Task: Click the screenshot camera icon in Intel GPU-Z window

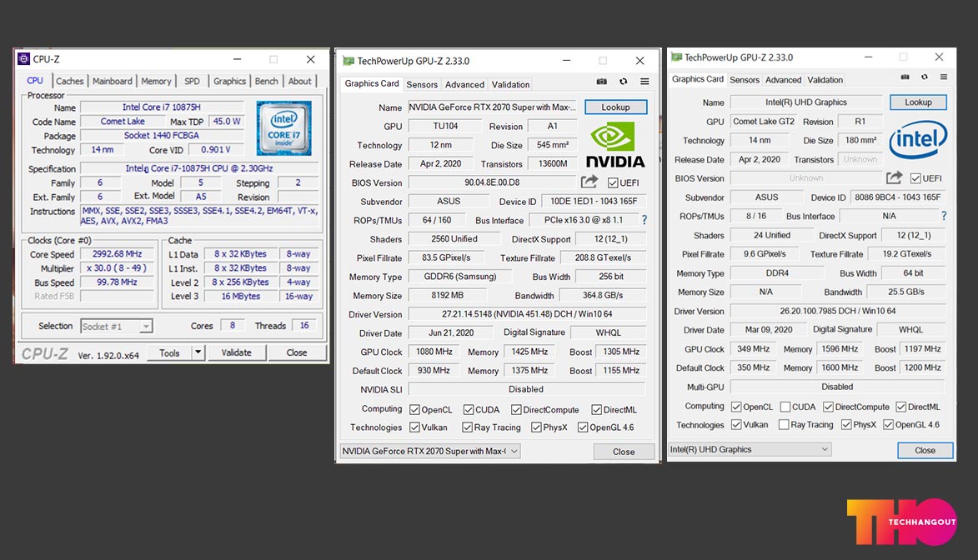Action: pos(905,77)
